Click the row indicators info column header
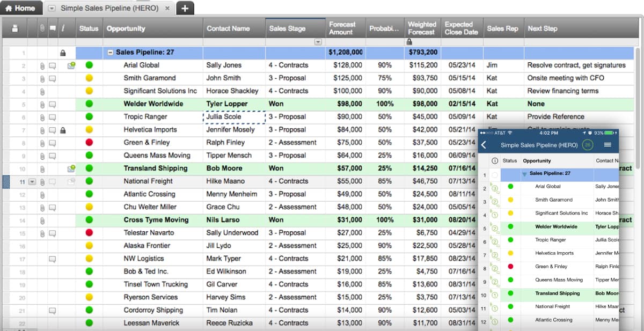This screenshot has width=644, height=331. pyautogui.click(x=63, y=28)
